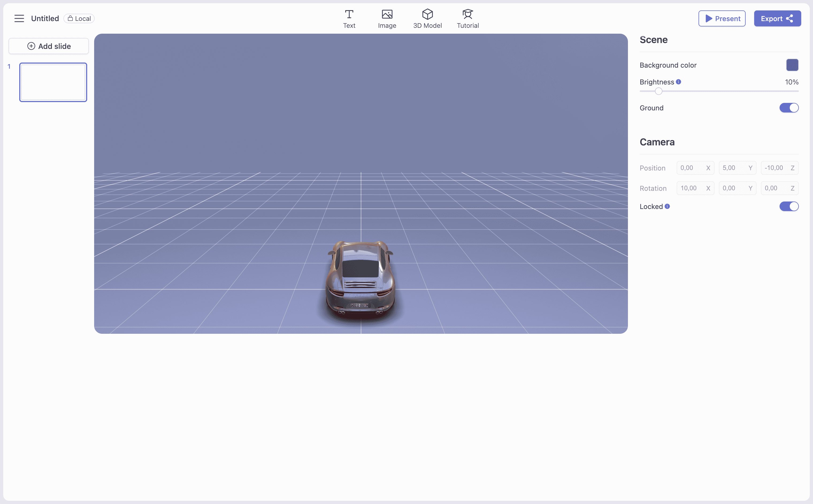Add a new slide
Screen dimensions: 813x504
pos(49,46)
